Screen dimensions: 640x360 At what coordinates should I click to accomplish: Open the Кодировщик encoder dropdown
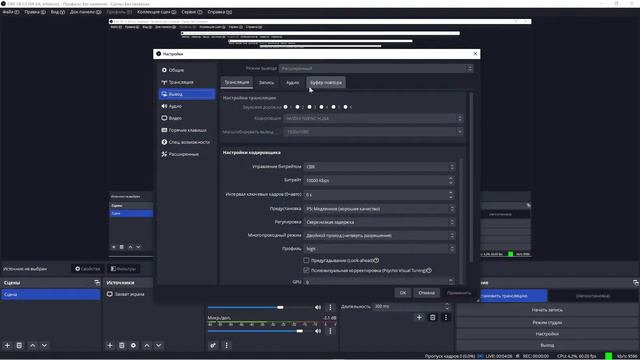[373, 118]
